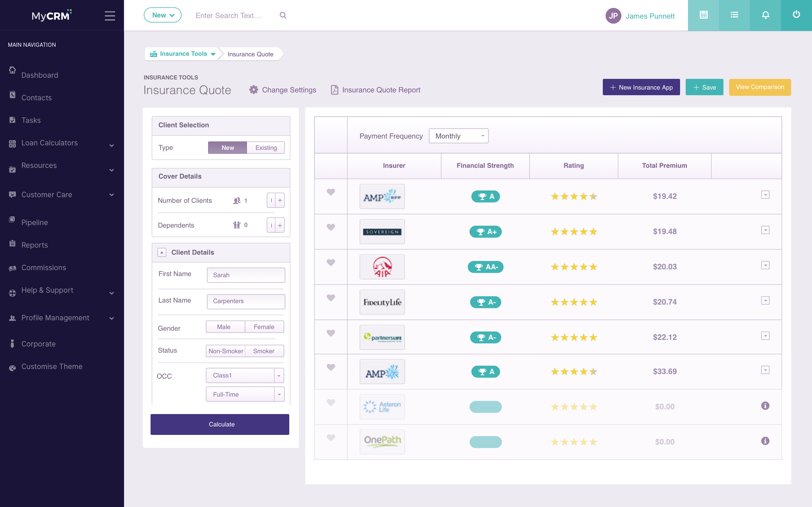The height and width of the screenshot is (507, 812).
Task: Click the notifications bell icon
Action: click(x=765, y=15)
